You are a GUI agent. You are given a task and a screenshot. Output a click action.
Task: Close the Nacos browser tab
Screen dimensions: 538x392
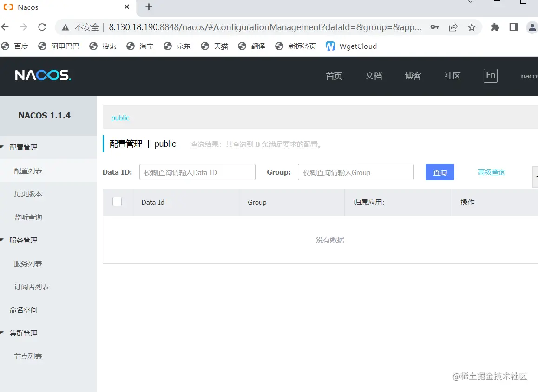coord(127,7)
